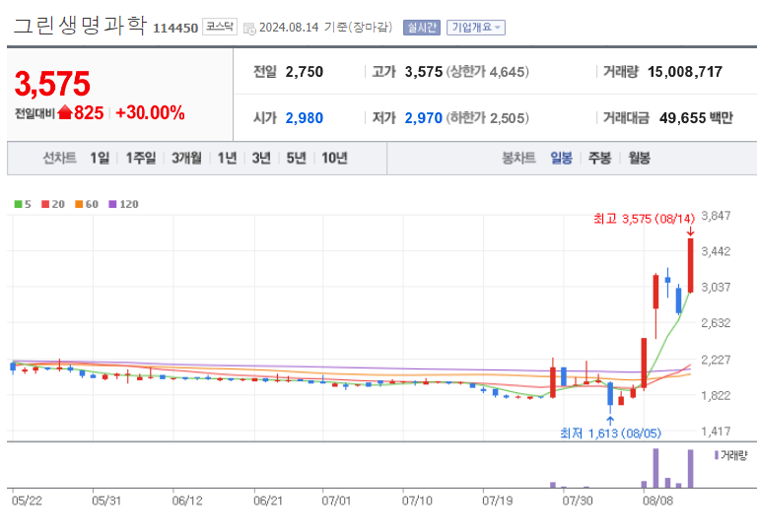Viewport: 757px width, 532px height.
Task: Switch to 주봉 candlestick chart
Action: [599, 158]
